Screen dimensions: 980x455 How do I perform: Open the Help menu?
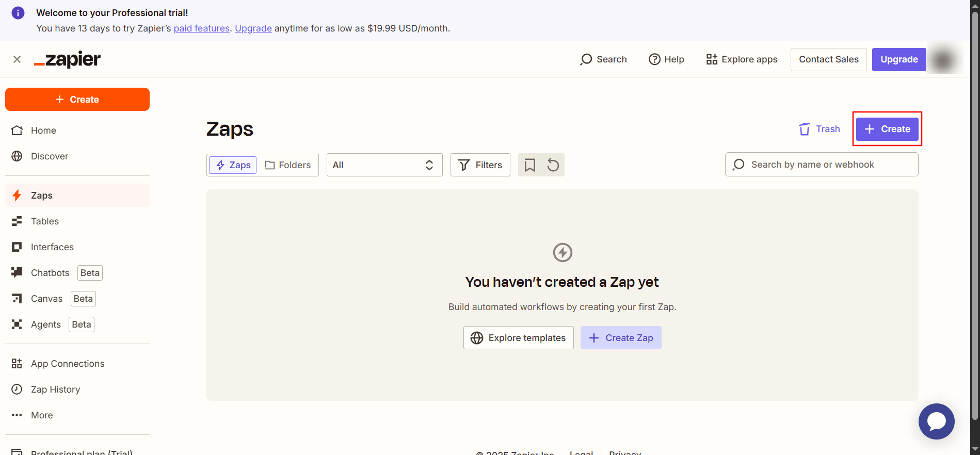click(666, 59)
